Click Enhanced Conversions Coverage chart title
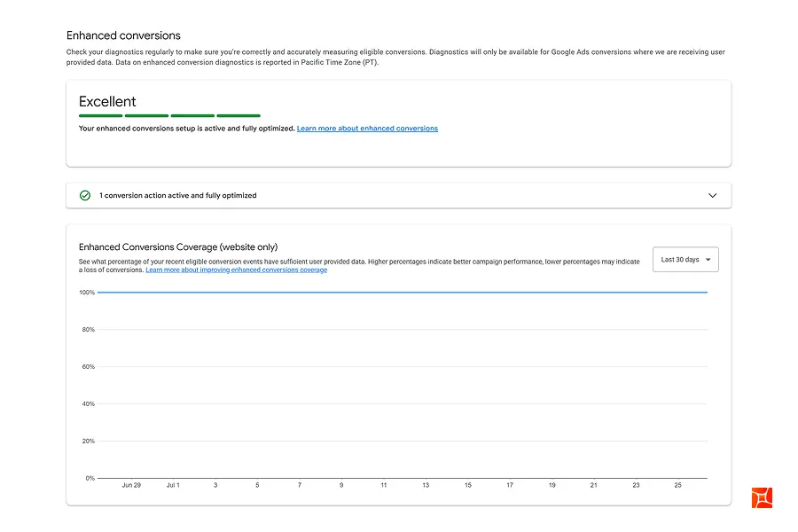Viewport: 798px width, 532px height. 178,246
